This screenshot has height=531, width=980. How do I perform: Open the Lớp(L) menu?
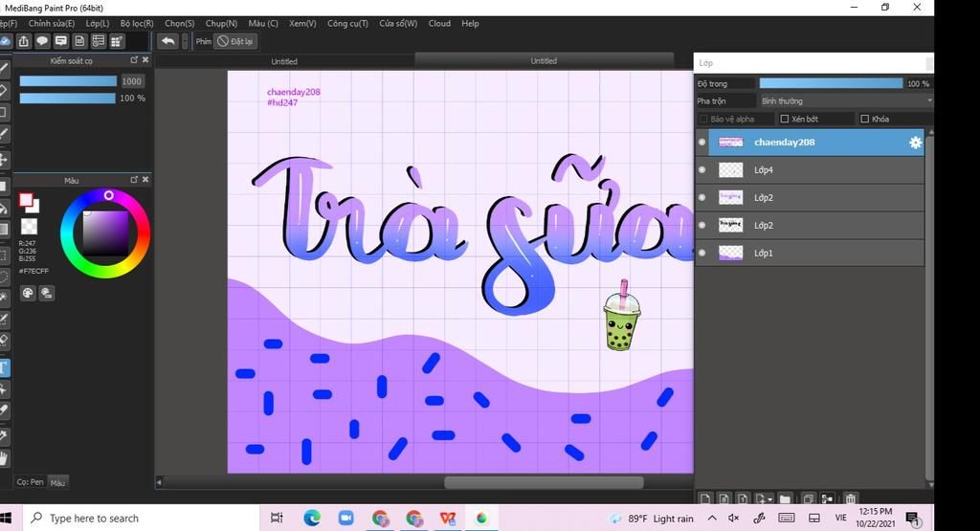pyautogui.click(x=98, y=23)
